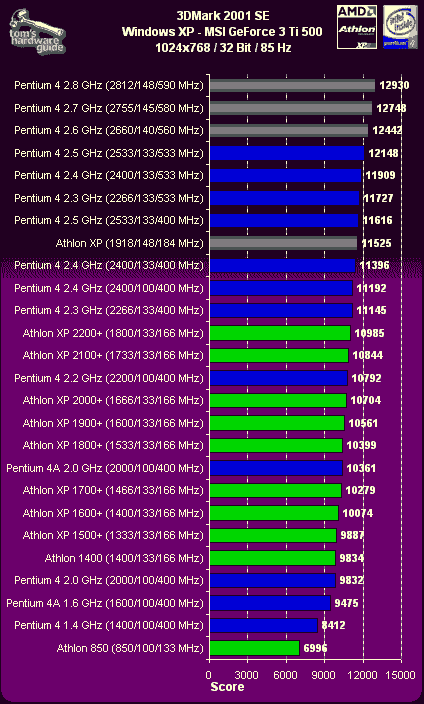Select the Pentium 4 2.6 GHz (2660/140/560 MHz) label
424x704 pixels.
(109, 130)
